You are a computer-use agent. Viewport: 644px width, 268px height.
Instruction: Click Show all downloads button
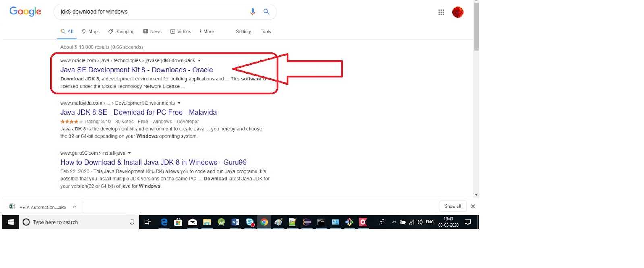(453, 206)
